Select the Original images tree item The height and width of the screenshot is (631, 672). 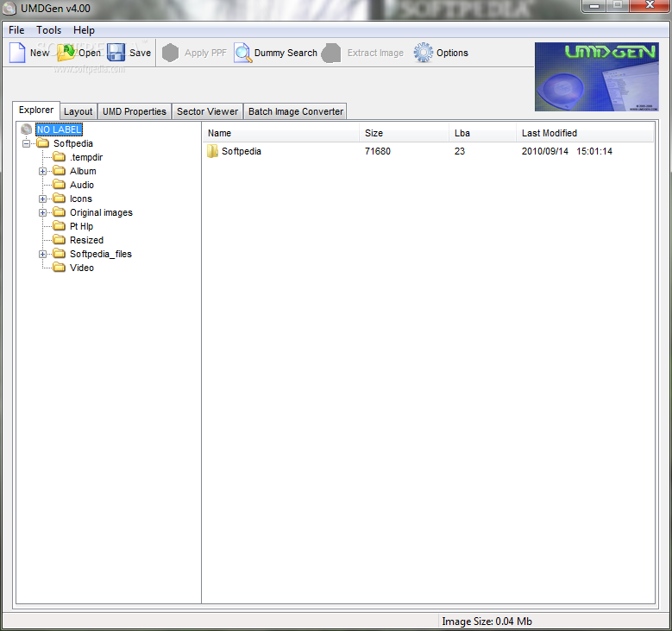pyautogui.click(x=101, y=212)
